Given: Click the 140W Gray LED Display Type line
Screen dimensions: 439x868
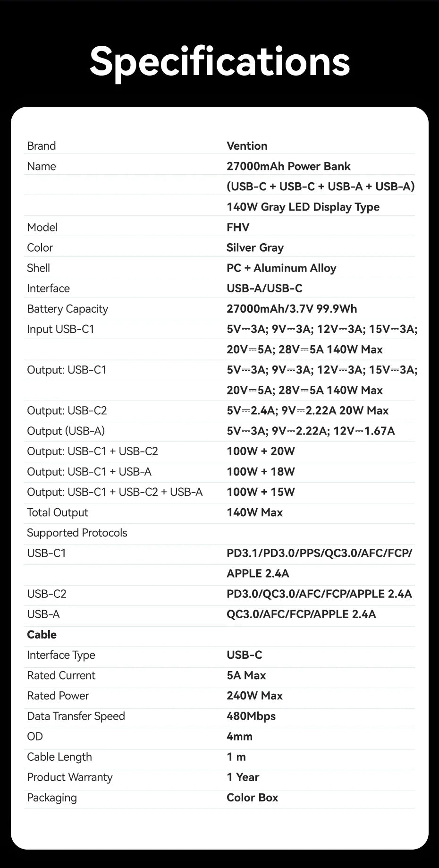Looking at the screenshot, I should (303, 207).
